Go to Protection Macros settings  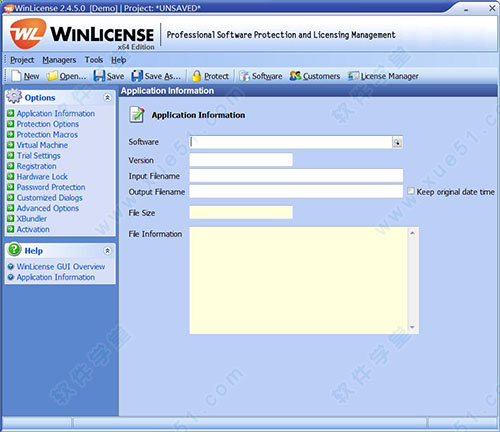pyautogui.click(x=47, y=135)
